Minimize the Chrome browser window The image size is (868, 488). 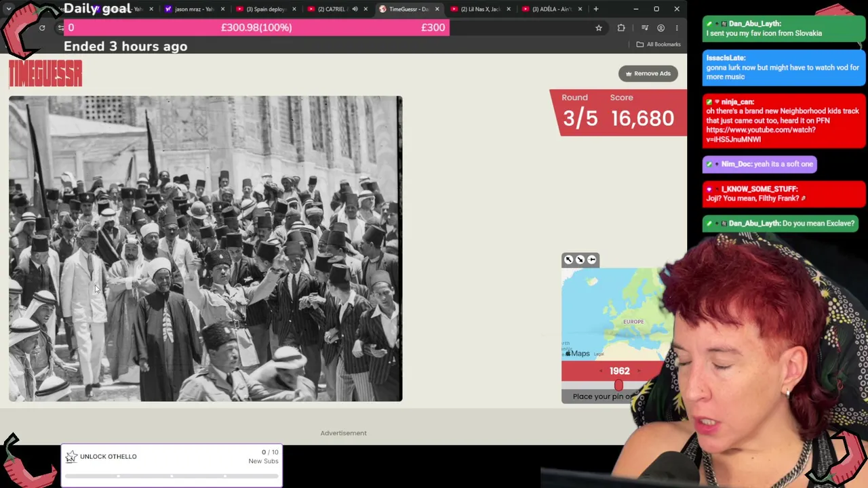[636, 9]
